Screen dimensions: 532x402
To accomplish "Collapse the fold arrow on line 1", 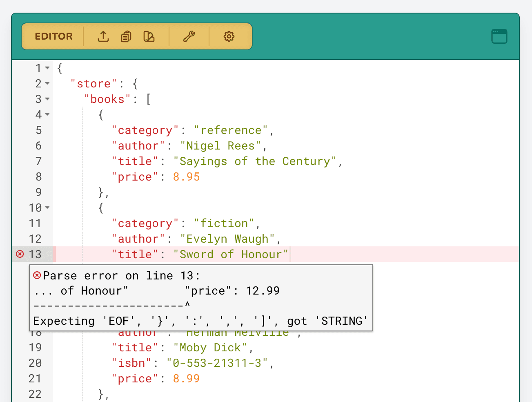I will point(47,68).
